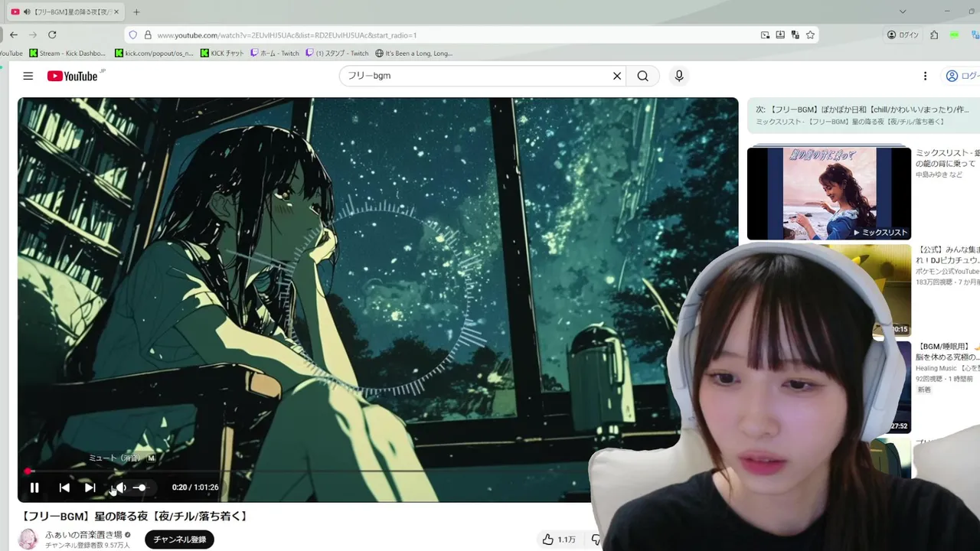The width and height of the screenshot is (980, 551).
Task: Pause the video with the pause button
Action: (34, 487)
